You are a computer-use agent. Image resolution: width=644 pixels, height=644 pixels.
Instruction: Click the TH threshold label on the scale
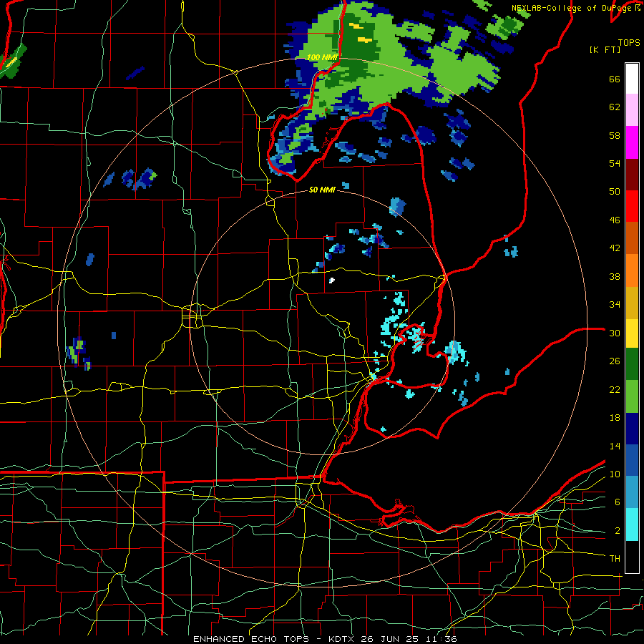pos(615,558)
